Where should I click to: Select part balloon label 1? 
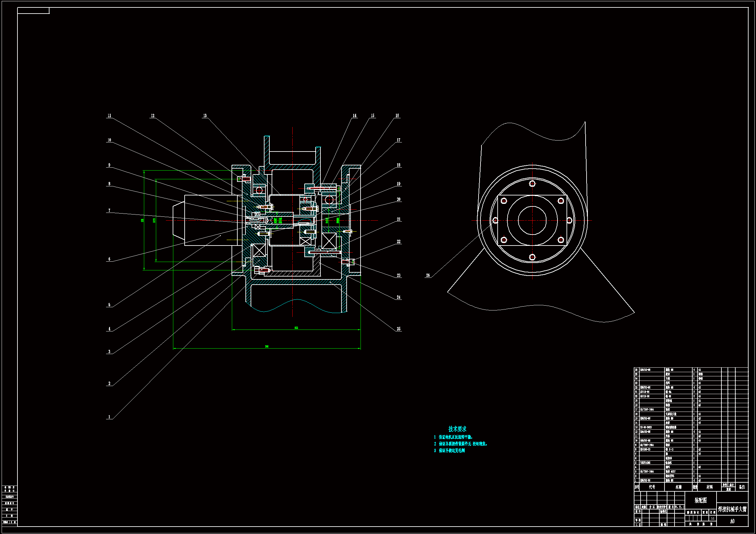point(109,417)
